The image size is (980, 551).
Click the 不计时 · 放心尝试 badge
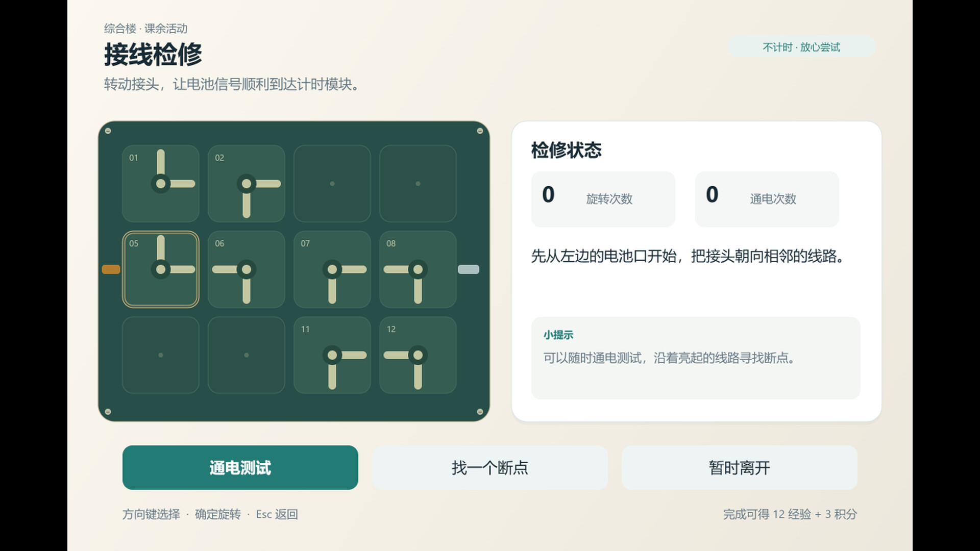point(802,47)
